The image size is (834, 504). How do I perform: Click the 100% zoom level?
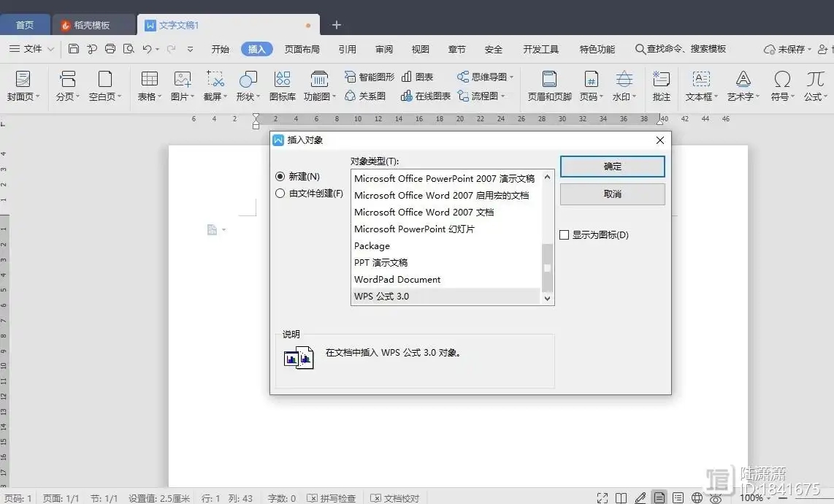751,498
